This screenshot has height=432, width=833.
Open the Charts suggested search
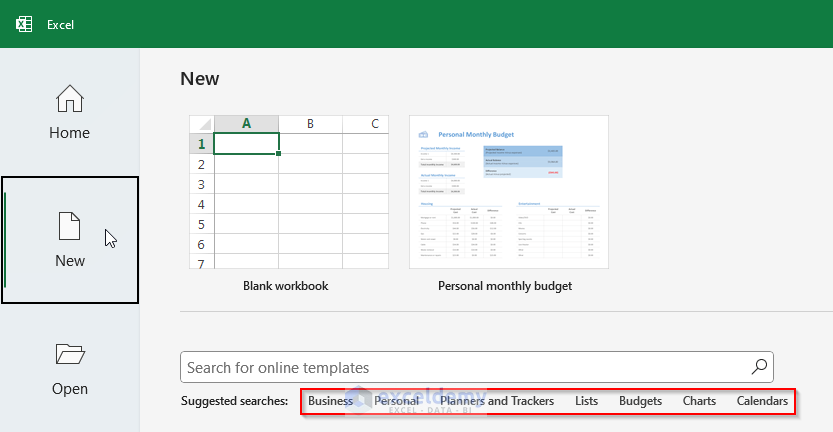point(699,401)
